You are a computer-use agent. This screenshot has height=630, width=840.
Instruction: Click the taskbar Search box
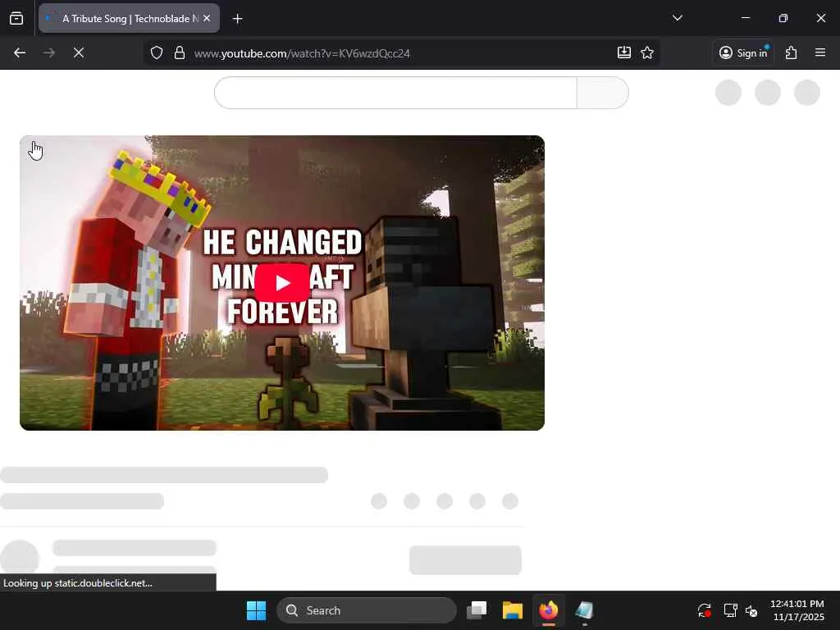(367, 610)
